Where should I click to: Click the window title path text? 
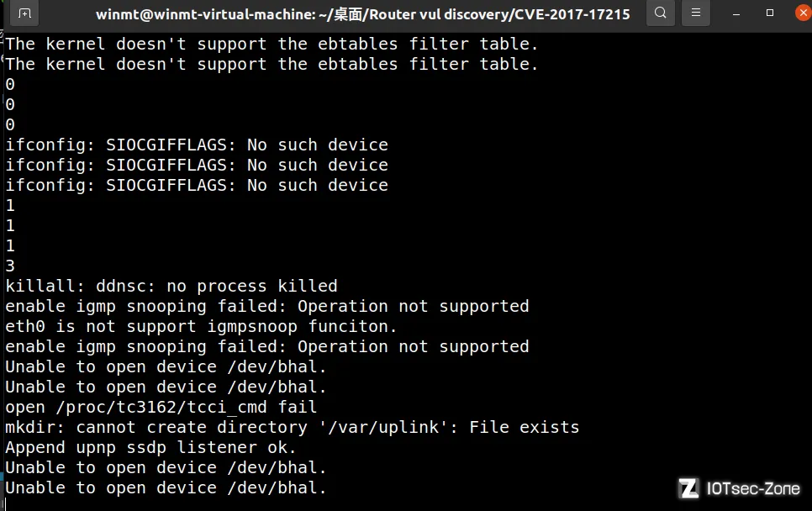(362, 14)
